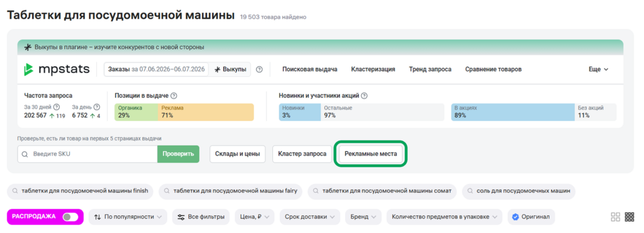The image size is (644, 233).
Task: Click the Частота запроса heading
Action: tap(48, 96)
